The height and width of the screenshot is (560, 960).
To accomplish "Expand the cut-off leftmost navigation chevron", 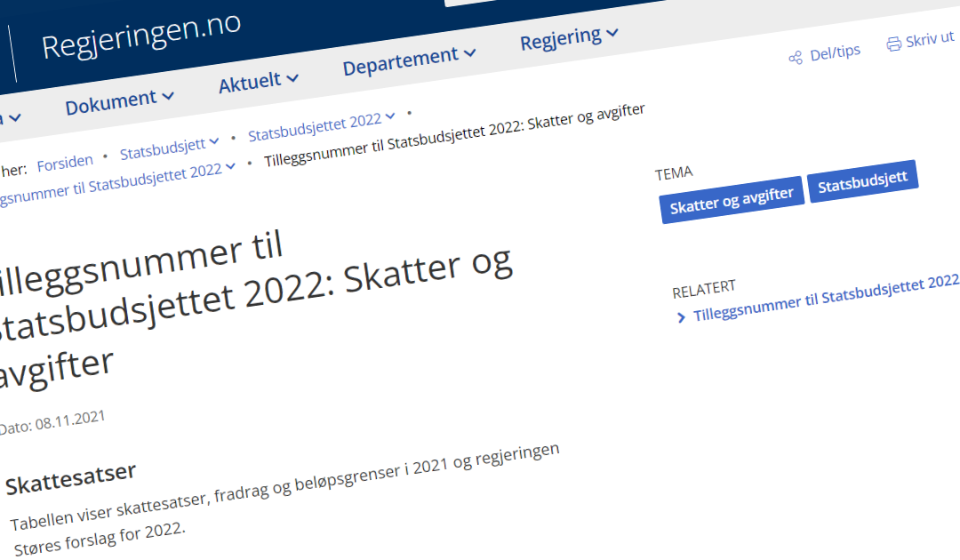I will tap(15, 117).
